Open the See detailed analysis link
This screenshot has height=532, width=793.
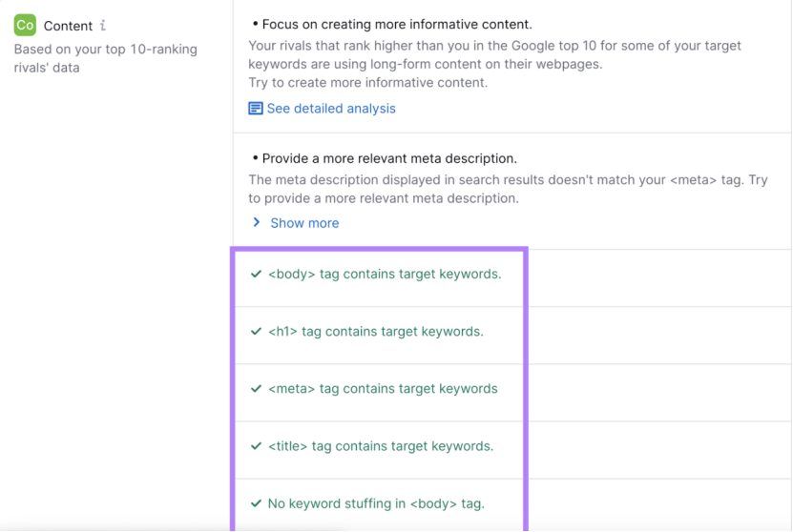point(331,109)
